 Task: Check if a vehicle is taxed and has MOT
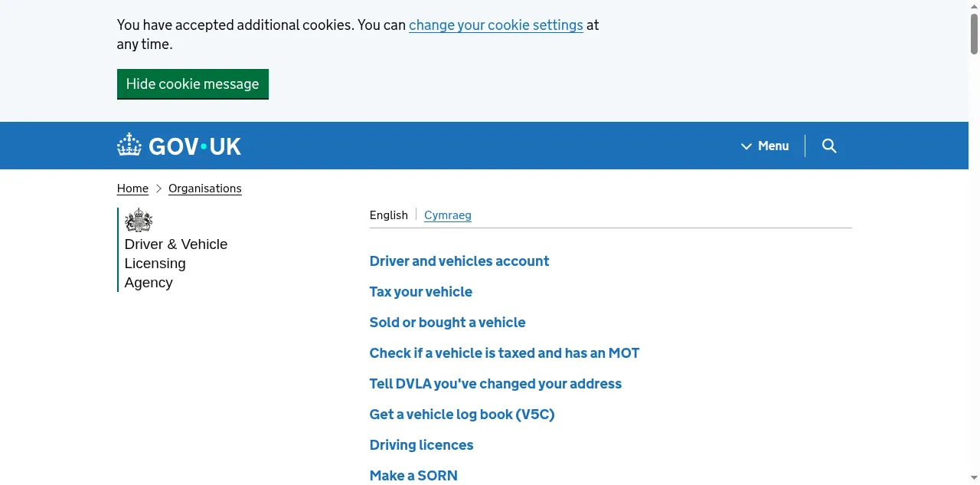(x=504, y=353)
